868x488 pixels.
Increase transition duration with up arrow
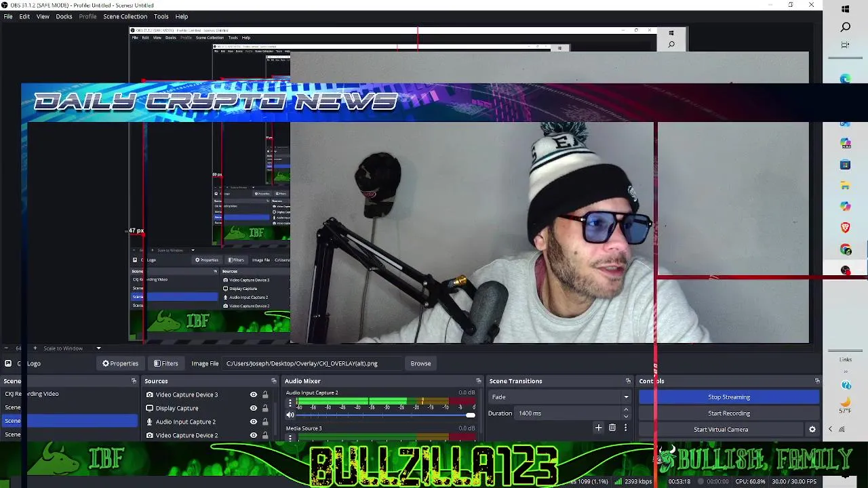click(x=626, y=410)
